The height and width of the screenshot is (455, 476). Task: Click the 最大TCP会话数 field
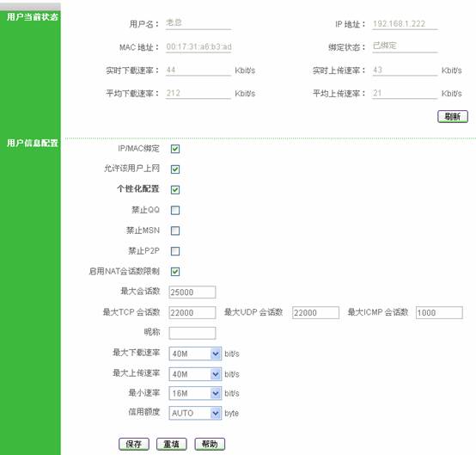click(192, 312)
